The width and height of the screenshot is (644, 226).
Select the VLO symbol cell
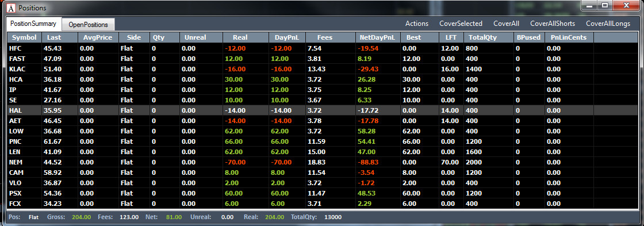[24, 182]
